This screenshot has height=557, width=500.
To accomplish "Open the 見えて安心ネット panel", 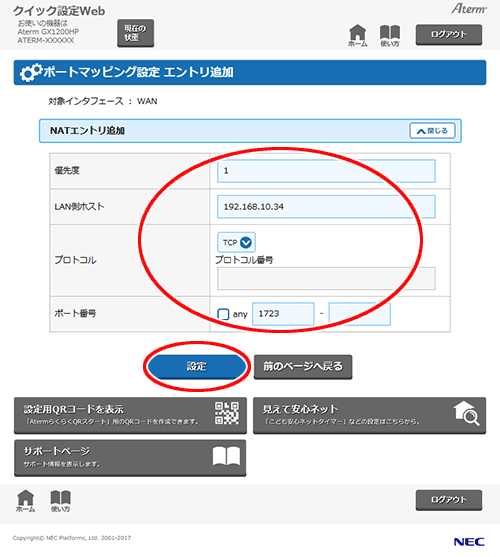I will coord(369,415).
